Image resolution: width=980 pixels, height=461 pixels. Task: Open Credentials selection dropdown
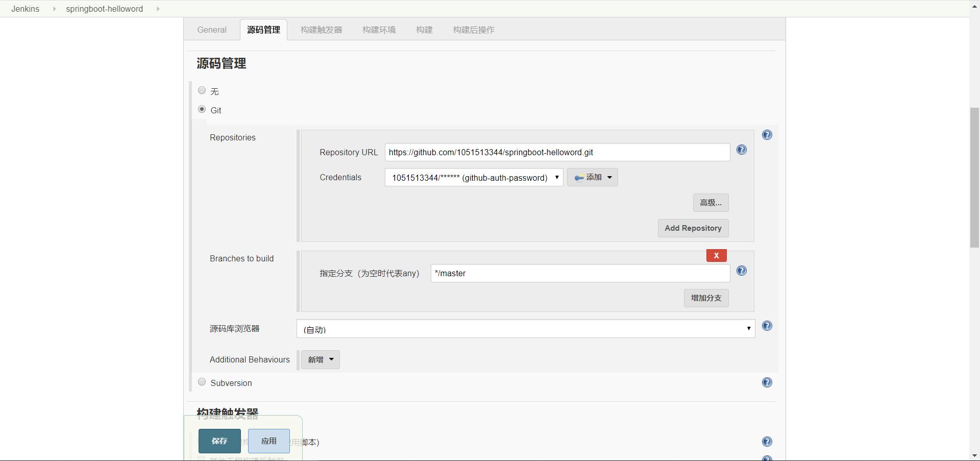pyautogui.click(x=474, y=177)
